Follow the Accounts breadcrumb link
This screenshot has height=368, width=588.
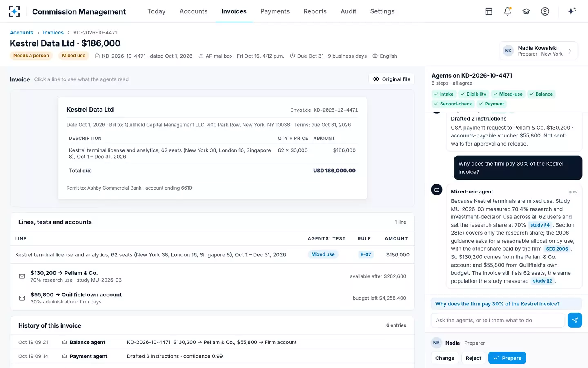pyautogui.click(x=21, y=32)
